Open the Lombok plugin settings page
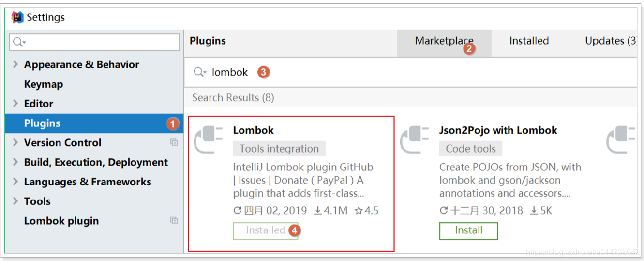Image resolution: width=644 pixels, height=261 pixels. [x=61, y=220]
